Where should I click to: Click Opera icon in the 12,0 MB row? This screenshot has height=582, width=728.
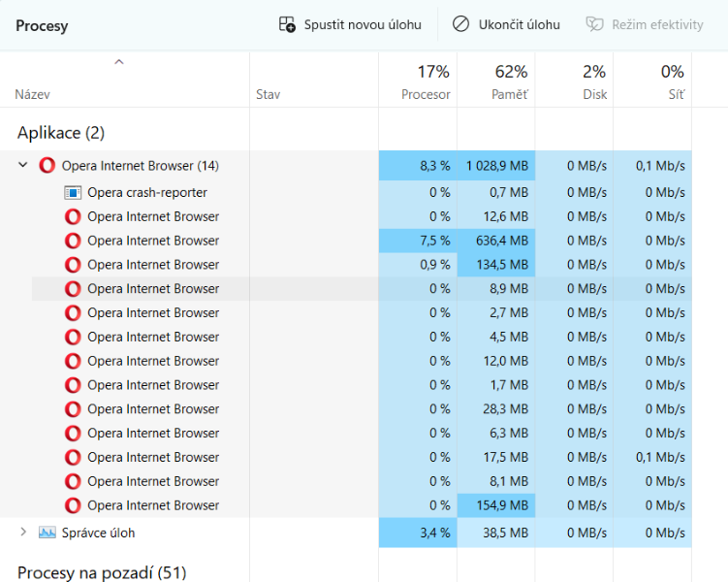click(73, 361)
